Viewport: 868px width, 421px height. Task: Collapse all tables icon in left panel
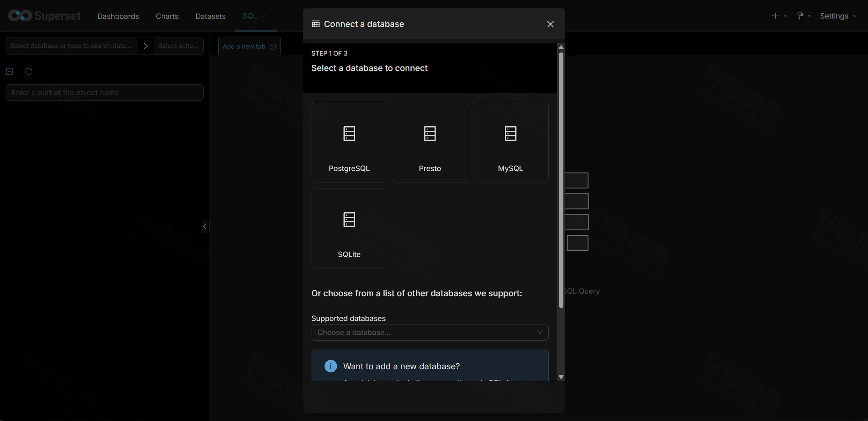coord(10,71)
